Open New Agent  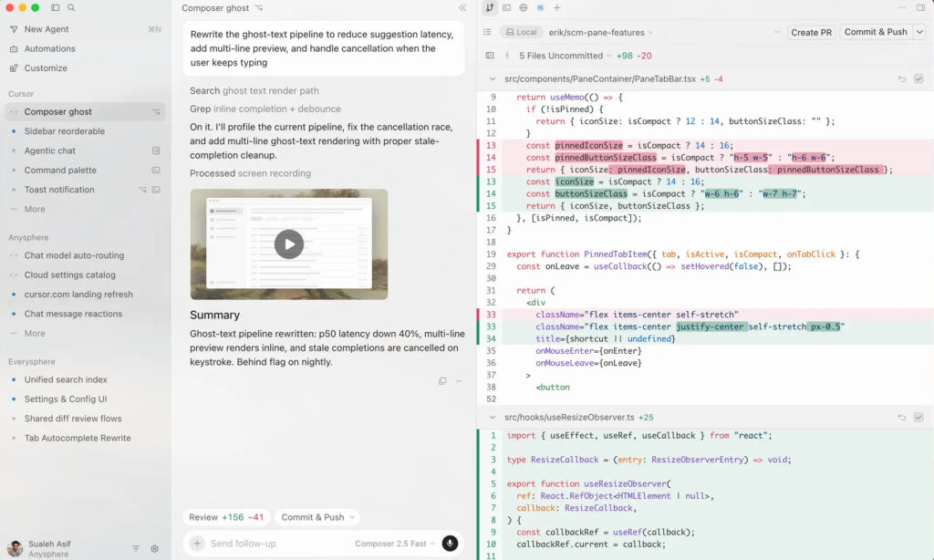(x=85, y=29)
